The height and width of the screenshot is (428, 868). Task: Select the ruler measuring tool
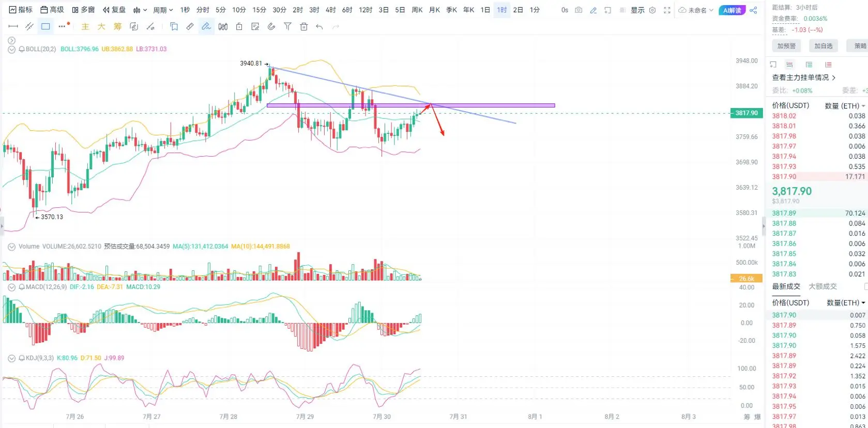[190, 26]
